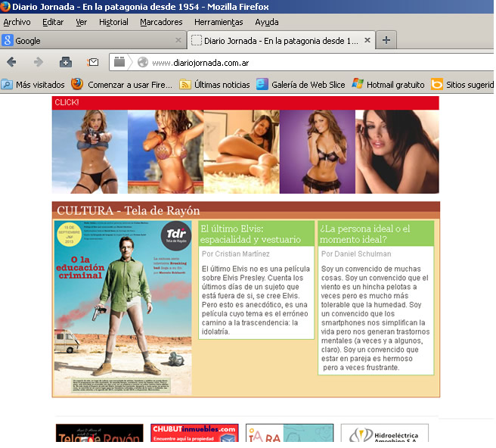The height and width of the screenshot is (448, 496).
Task: Click the bookmark-add toolbar icon
Action: point(66,62)
